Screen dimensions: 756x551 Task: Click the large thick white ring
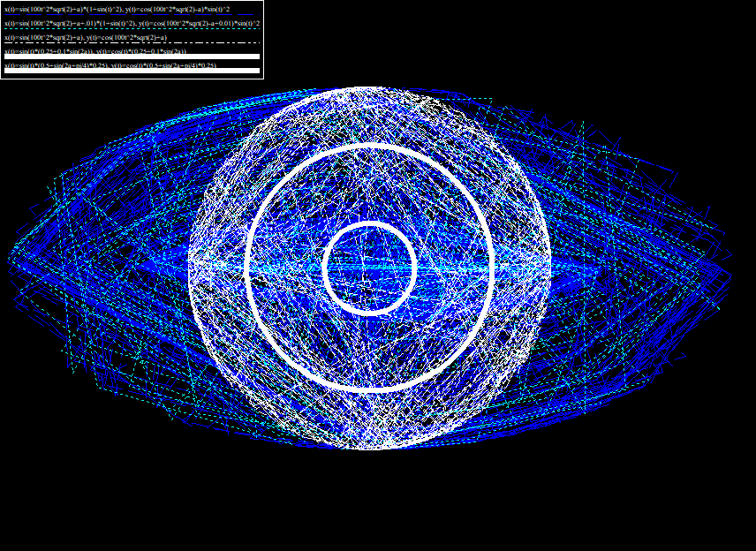coord(248,267)
